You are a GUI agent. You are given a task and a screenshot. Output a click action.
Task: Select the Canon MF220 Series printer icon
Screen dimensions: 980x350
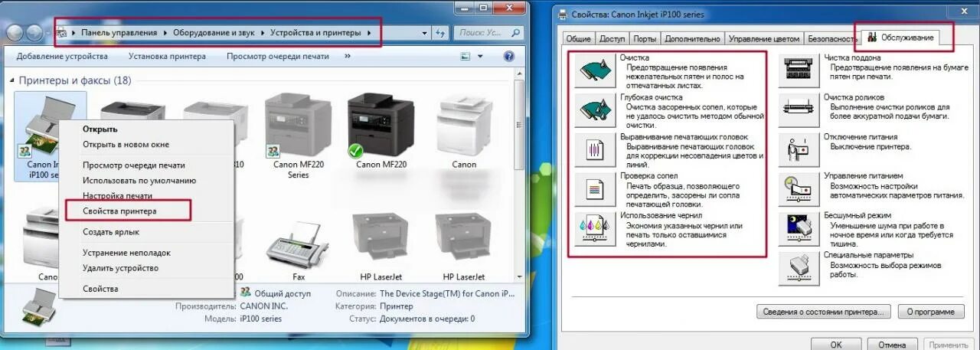click(x=297, y=127)
